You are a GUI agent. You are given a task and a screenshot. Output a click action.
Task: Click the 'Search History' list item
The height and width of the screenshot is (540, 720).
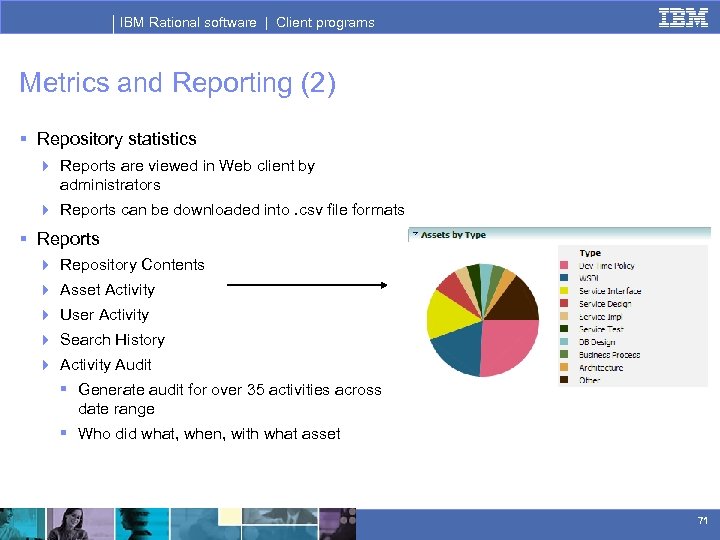click(112, 339)
